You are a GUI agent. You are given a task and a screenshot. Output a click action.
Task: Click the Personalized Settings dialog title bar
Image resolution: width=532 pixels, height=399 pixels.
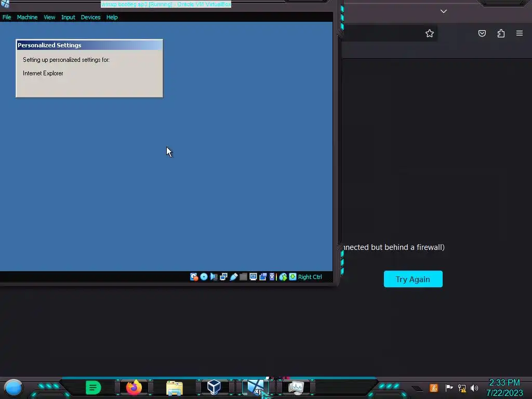89,45
